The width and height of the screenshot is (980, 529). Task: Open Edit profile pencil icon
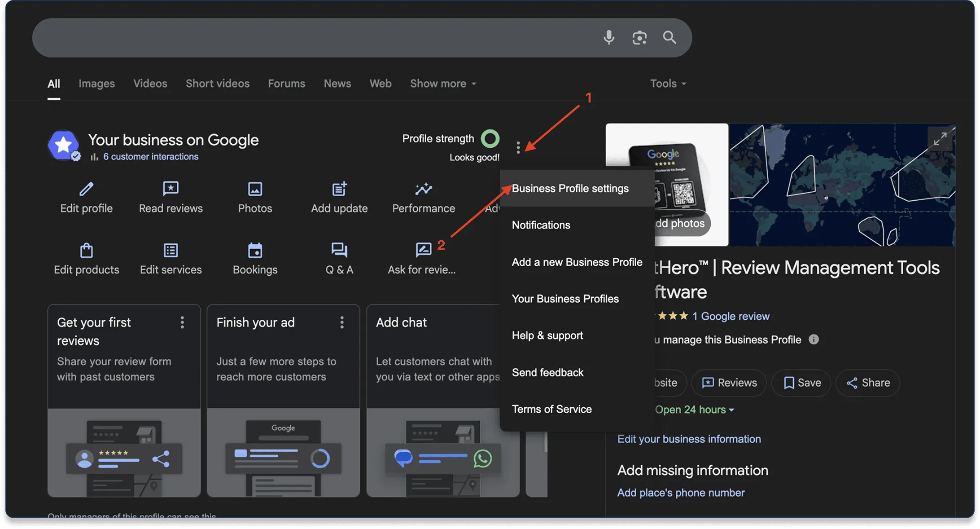click(x=86, y=189)
